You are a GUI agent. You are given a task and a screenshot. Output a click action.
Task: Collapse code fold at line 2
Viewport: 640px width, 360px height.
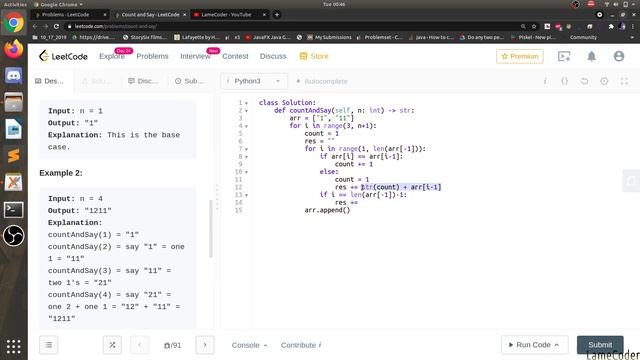pos(247,111)
